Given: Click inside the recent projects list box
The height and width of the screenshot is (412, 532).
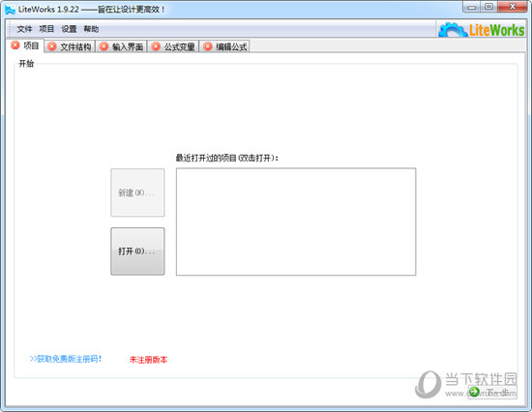Looking at the screenshot, I should [296, 221].
